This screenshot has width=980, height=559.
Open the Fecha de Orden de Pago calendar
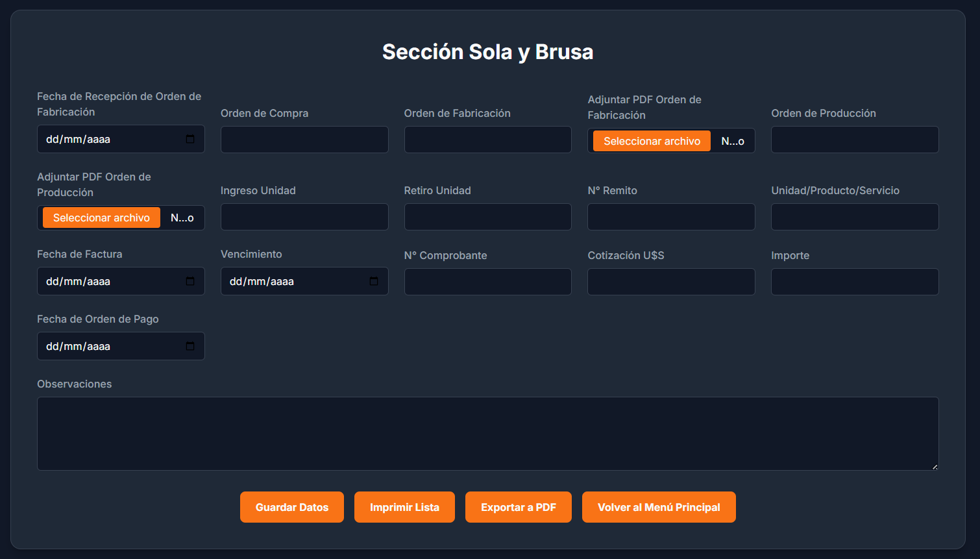tap(190, 346)
